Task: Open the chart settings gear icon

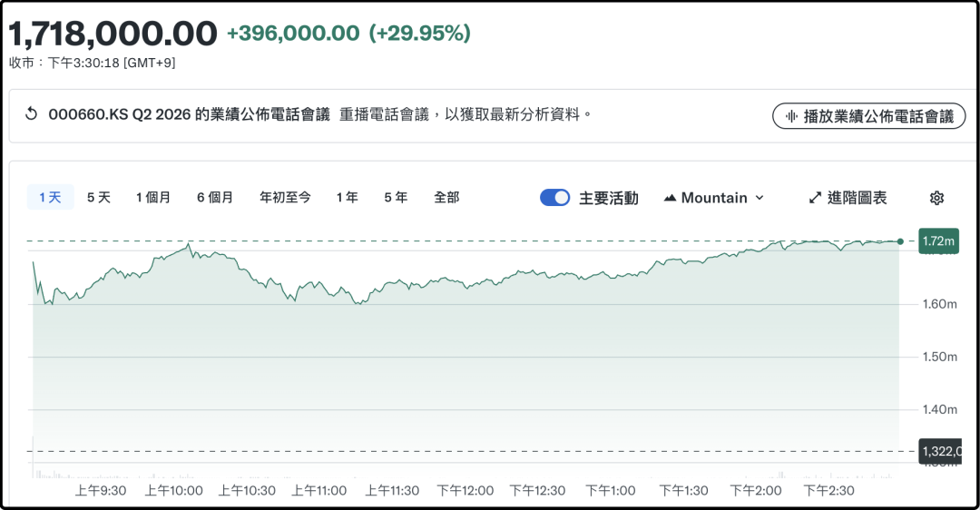Action: (936, 198)
